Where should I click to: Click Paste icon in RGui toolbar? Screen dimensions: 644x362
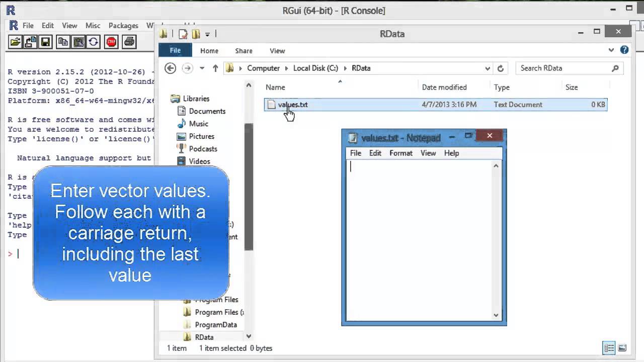(78, 42)
